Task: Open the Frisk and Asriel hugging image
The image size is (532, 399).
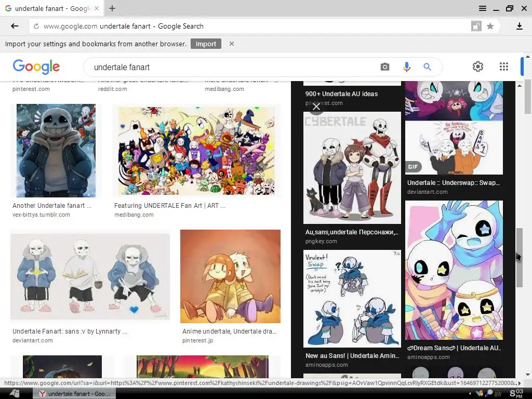Action: (x=230, y=276)
